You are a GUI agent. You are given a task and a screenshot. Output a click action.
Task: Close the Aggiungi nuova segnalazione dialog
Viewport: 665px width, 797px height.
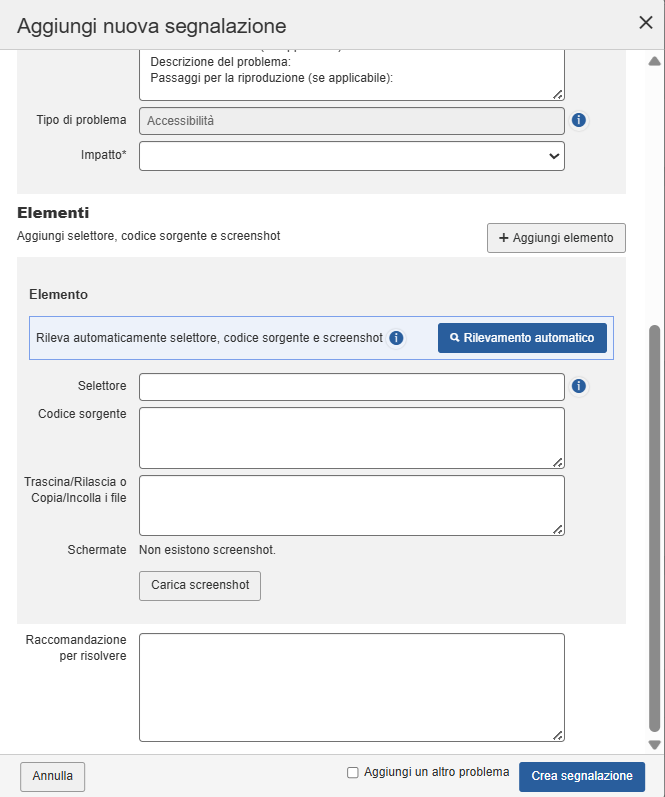click(x=645, y=24)
